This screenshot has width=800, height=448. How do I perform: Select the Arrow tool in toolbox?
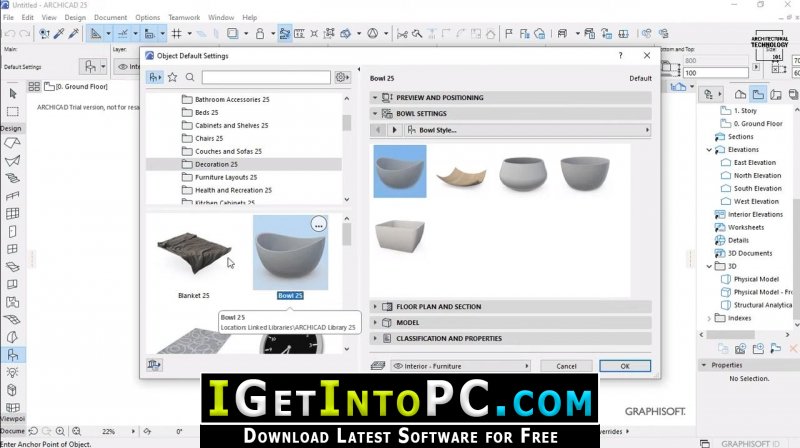[13, 93]
